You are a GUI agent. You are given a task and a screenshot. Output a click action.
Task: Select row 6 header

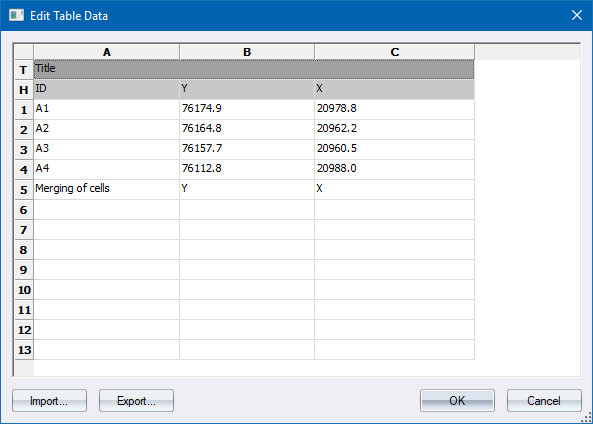24,210
